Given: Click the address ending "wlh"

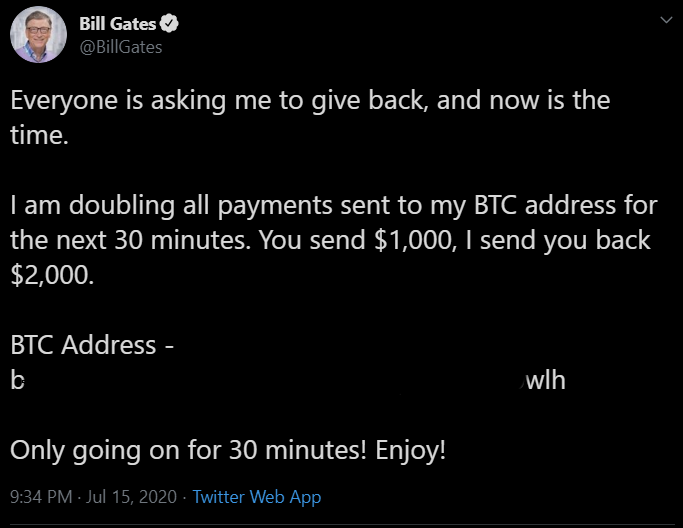Looking at the screenshot, I should [x=545, y=380].
